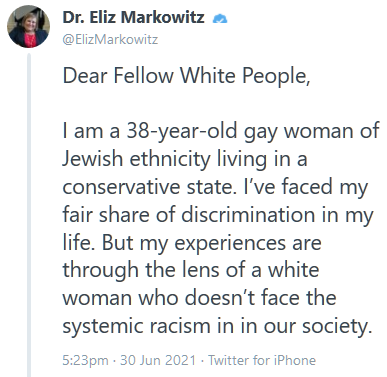Click the "systemic racism in in our society." line
The height and width of the screenshot is (377, 387).
point(217,326)
